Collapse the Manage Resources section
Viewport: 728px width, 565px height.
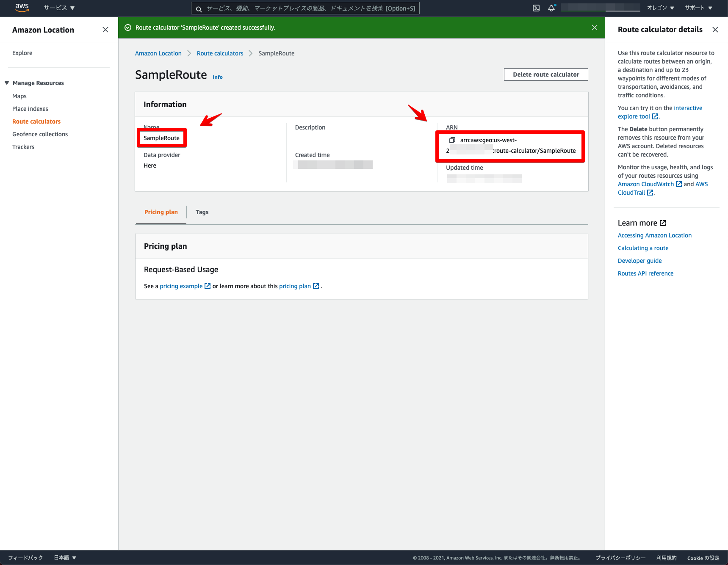7,83
